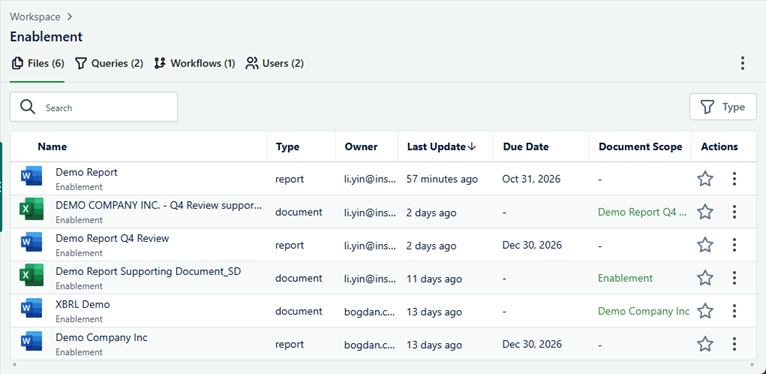Focus the Search input field
The width and height of the screenshot is (766, 374).
pyautogui.click(x=94, y=107)
